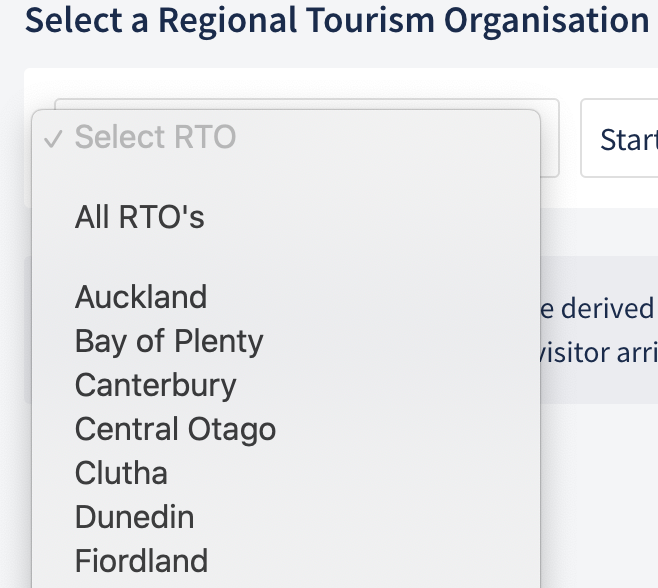Choose the greyed Select RTO placeholder option
The image size is (658, 588).
155,137
